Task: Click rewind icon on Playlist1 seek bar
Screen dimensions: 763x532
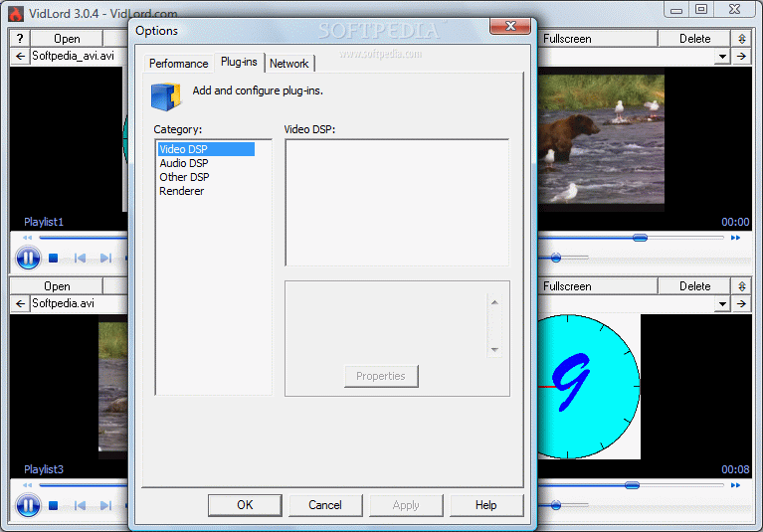Action: pos(27,238)
